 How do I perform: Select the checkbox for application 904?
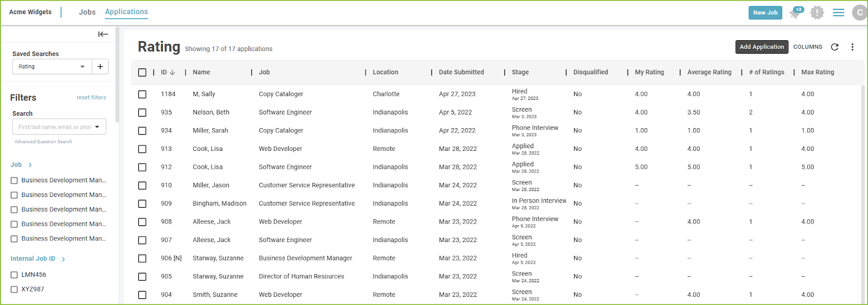click(x=142, y=295)
